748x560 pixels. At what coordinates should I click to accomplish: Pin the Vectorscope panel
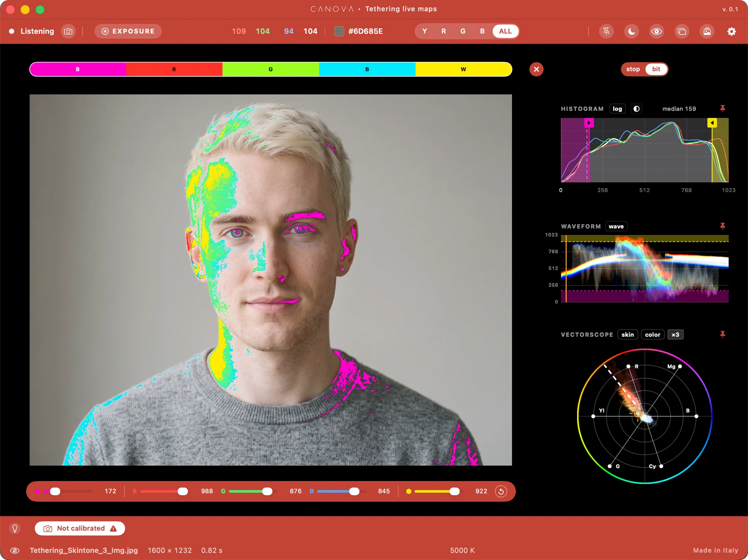point(723,334)
